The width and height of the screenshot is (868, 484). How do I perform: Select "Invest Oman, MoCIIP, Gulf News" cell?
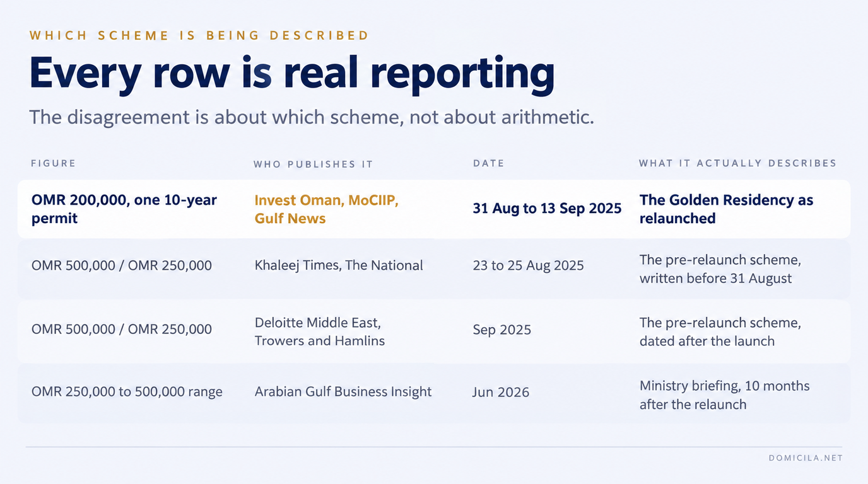click(x=327, y=209)
